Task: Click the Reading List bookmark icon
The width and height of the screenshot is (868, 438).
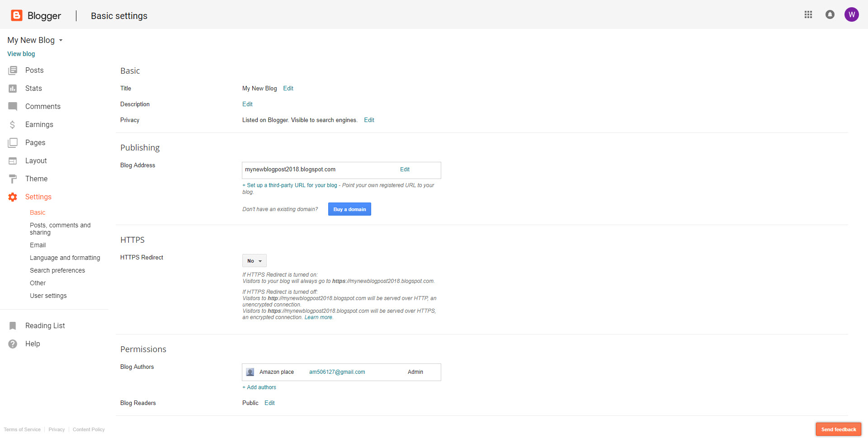Action: click(x=13, y=326)
